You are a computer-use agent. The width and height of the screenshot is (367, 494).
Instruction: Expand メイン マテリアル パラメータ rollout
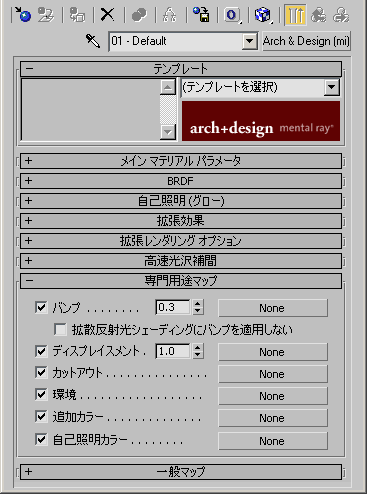181,161
